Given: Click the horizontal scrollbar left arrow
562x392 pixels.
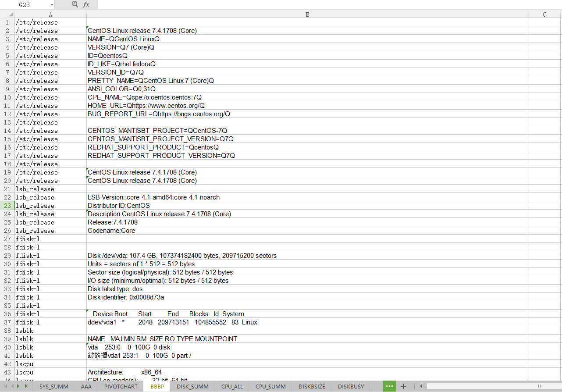Looking at the screenshot, I should [x=421, y=386].
